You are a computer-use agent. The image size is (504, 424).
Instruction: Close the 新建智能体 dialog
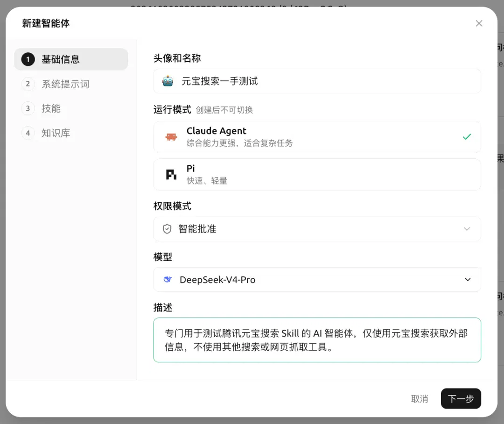click(x=479, y=23)
